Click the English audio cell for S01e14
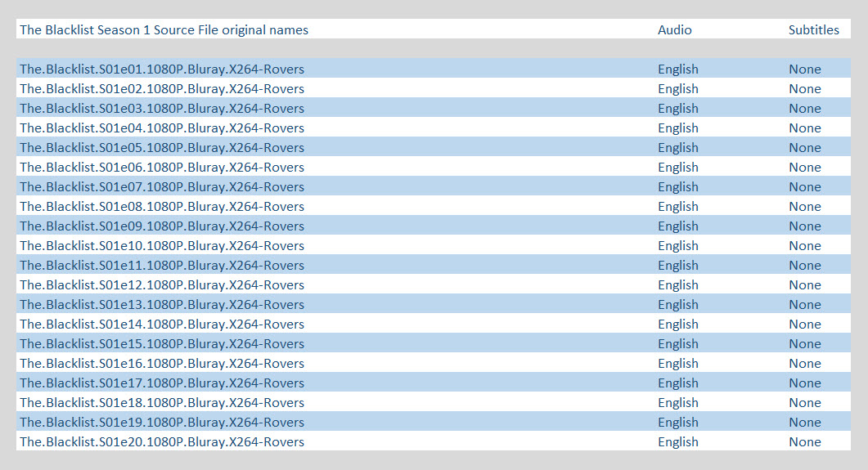 click(678, 325)
